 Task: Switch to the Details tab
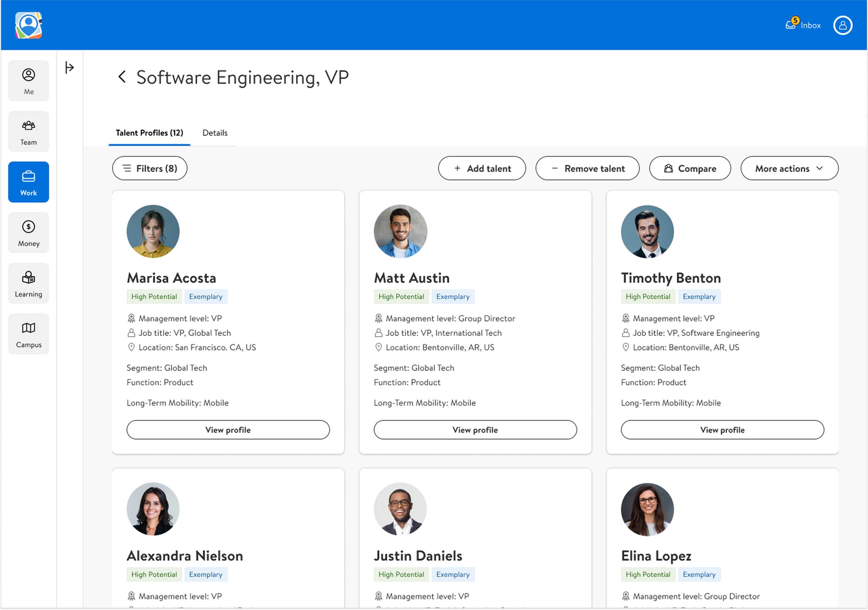(215, 133)
